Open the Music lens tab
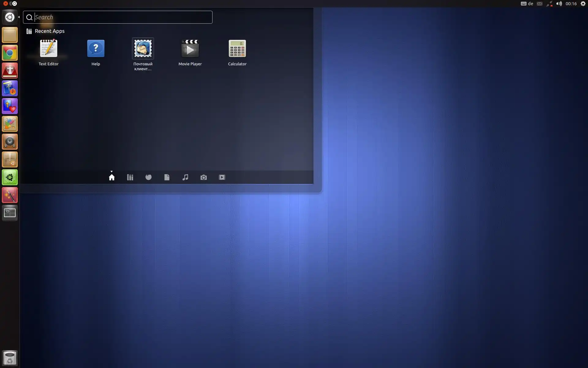This screenshot has width=588, height=368. click(x=185, y=177)
